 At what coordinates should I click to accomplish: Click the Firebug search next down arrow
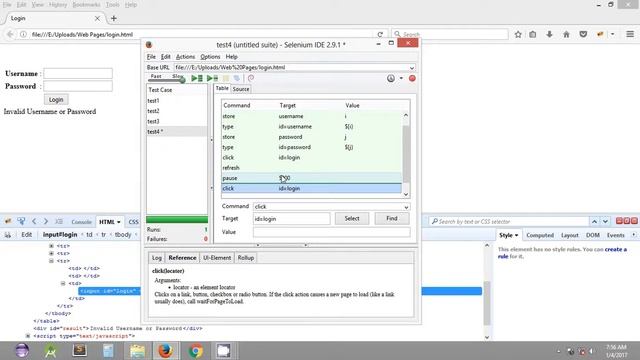605,221
